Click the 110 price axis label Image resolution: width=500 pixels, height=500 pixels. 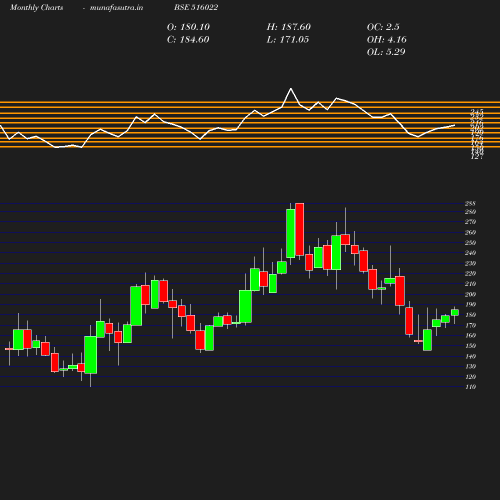click(x=470, y=387)
